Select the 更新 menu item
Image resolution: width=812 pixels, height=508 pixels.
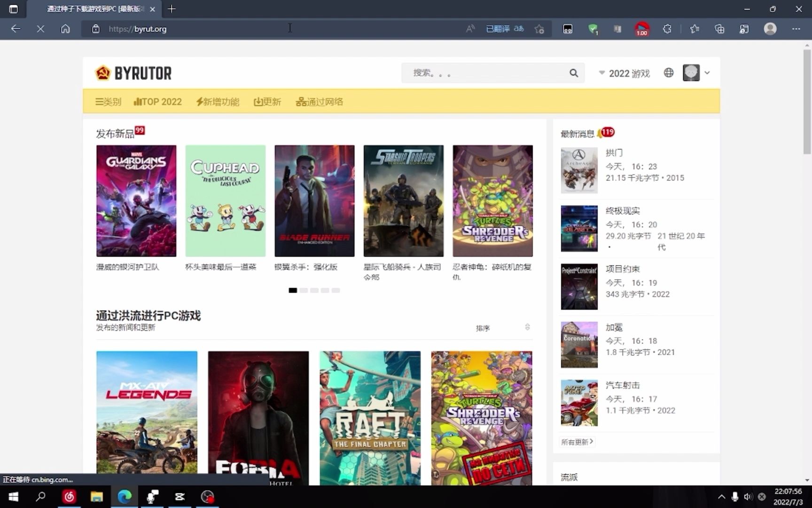click(267, 102)
